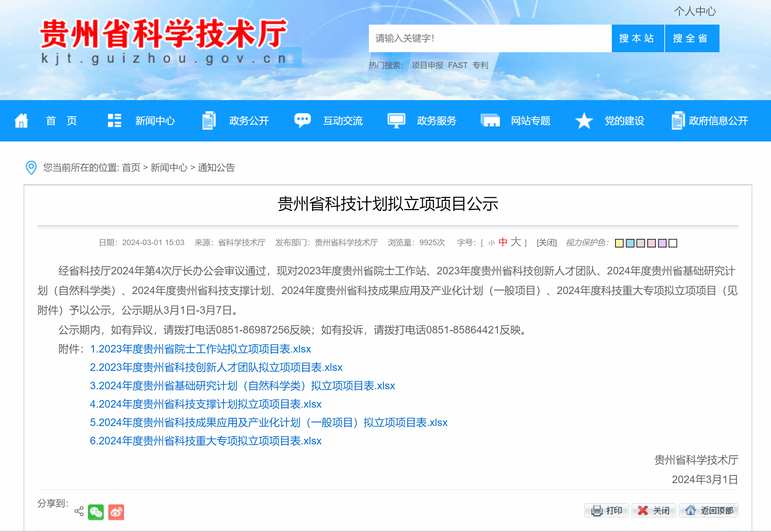Viewport: 771px width, 532px height.
Task: Click the 政务服务 monitor icon
Action: tap(397, 121)
